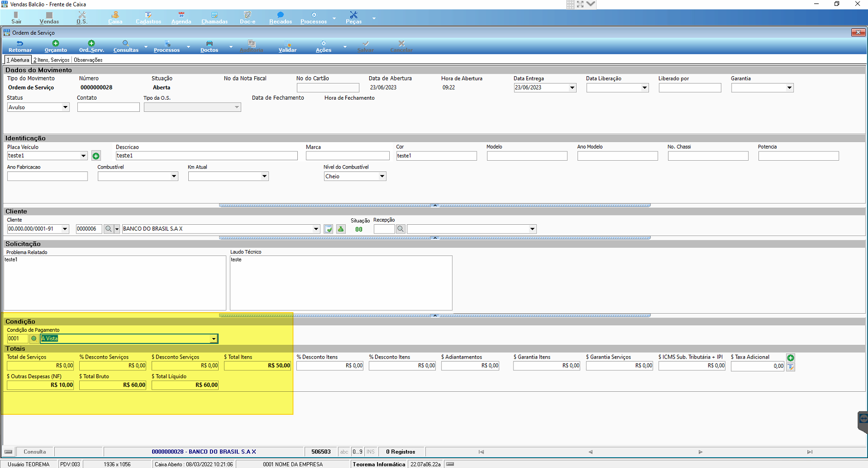Image resolution: width=868 pixels, height=468 pixels.
Task: Collapse the Identificação section divider
Action: pyautogui.click(x=435, y=205)
